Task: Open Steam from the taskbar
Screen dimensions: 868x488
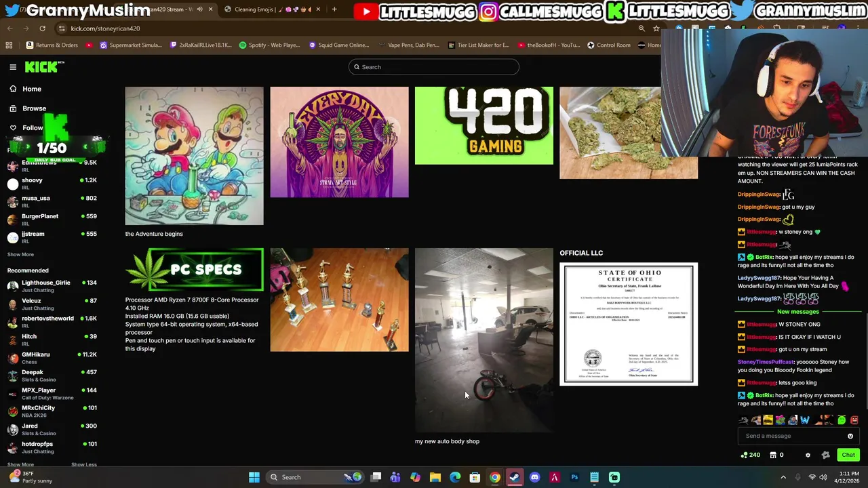Action: pos(515,477)
